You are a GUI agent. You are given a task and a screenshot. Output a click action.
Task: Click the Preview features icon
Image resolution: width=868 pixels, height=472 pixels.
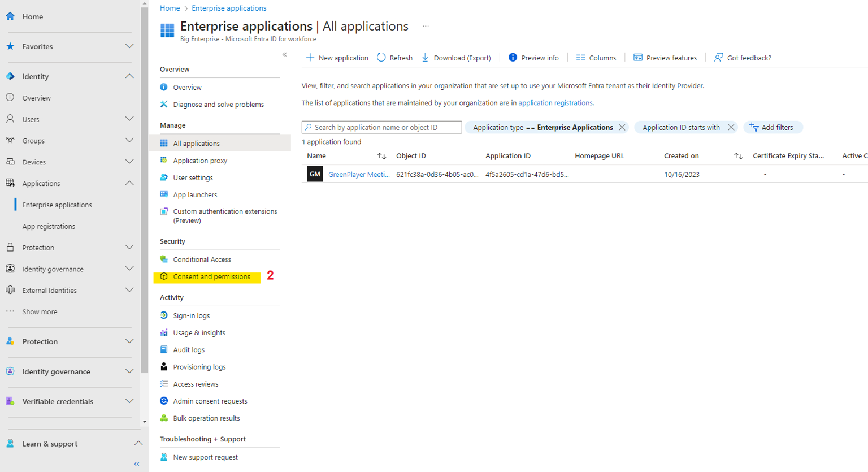pos(638,58)
